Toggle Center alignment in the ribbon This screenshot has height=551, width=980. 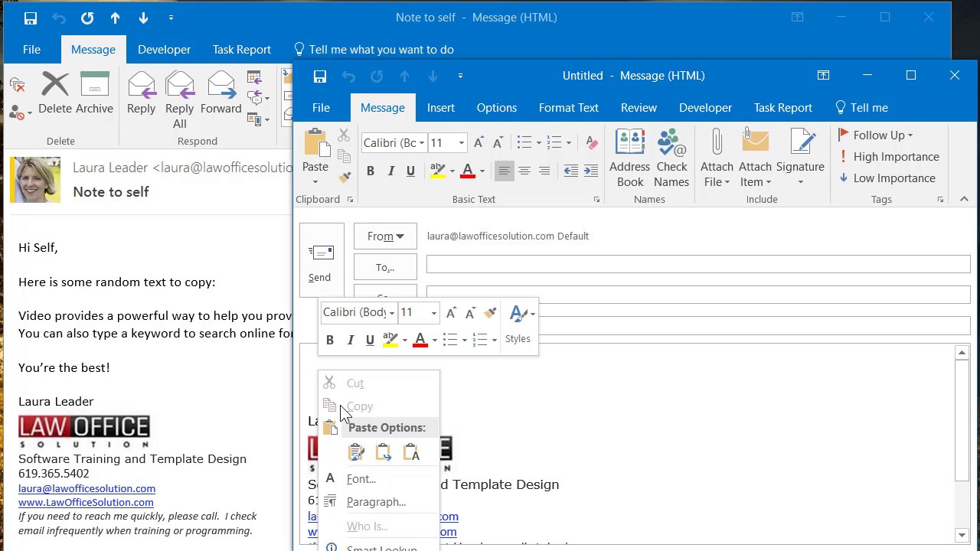(x=524, y=171)
